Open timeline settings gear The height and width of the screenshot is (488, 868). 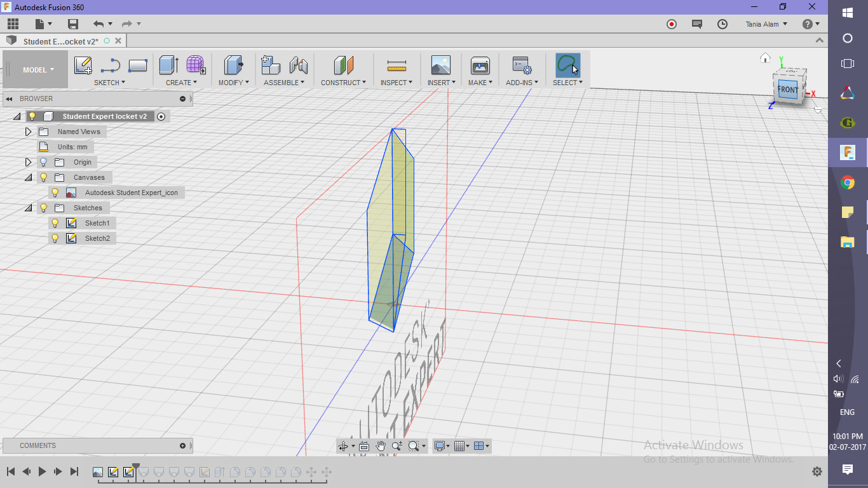tap(817, 471)
